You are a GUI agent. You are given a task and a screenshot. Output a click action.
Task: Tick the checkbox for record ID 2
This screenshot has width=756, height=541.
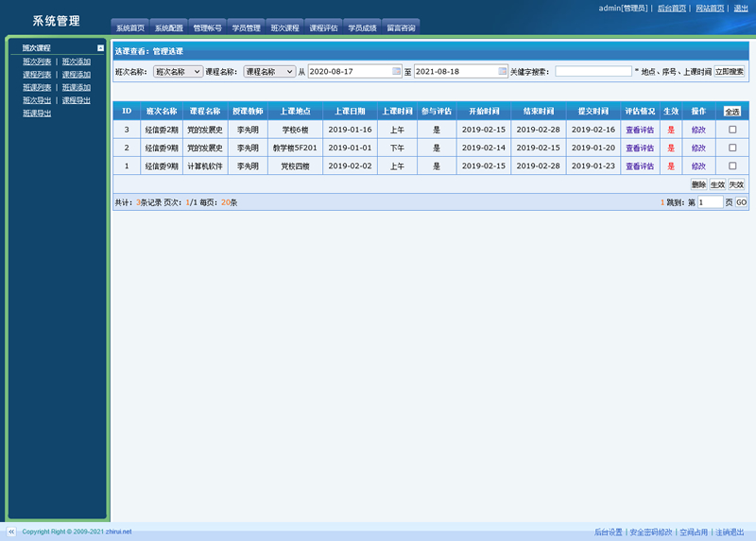(732, 148)
